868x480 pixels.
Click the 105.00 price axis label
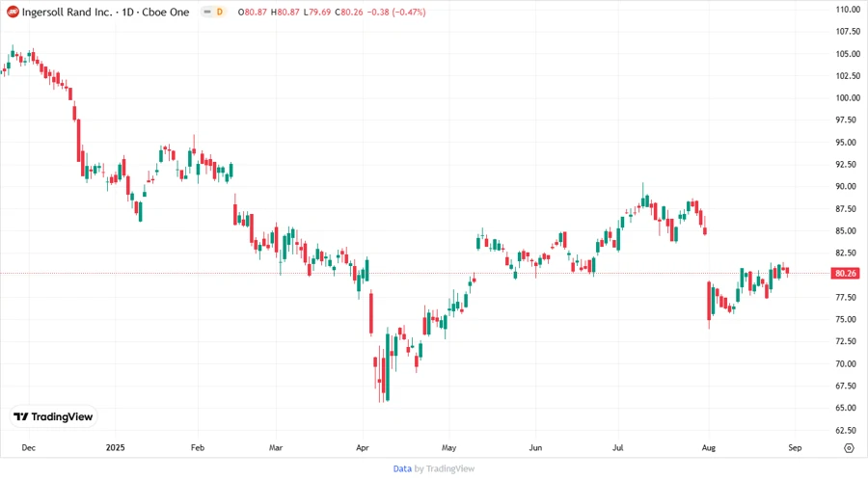[848, 54]
